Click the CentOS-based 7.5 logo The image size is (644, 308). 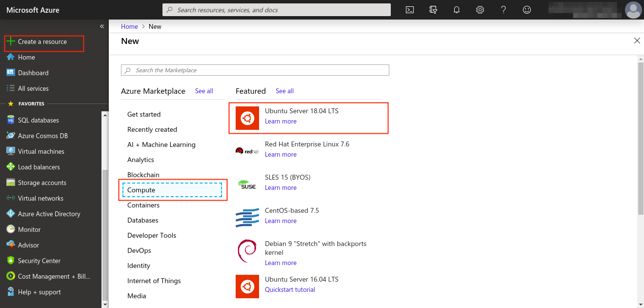click(x=247, y=218)
